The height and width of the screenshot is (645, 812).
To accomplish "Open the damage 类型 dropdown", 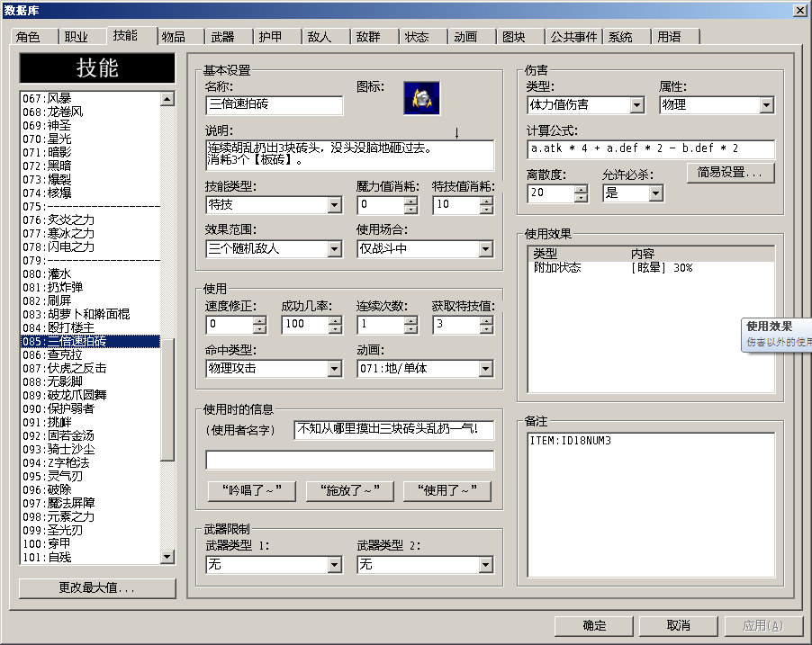I will click(x=637, y=105).
